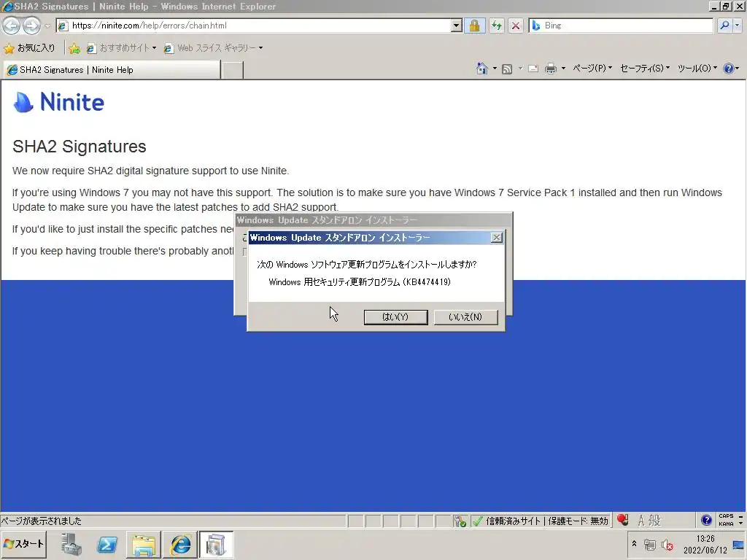The width and height of the screenshot is (747, 560).
Task: Click the IE Forward navigation button
Action: coord(31,26)
